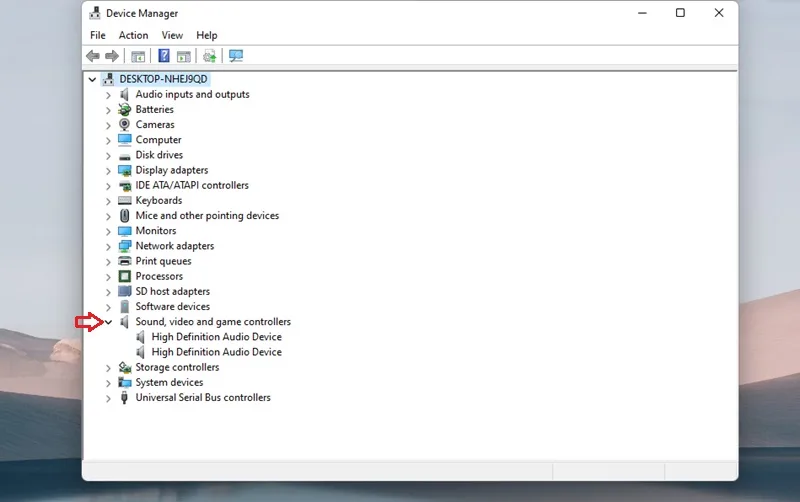800x502 pixels.
Task: Open the Action menu
Action: [134, 35]
